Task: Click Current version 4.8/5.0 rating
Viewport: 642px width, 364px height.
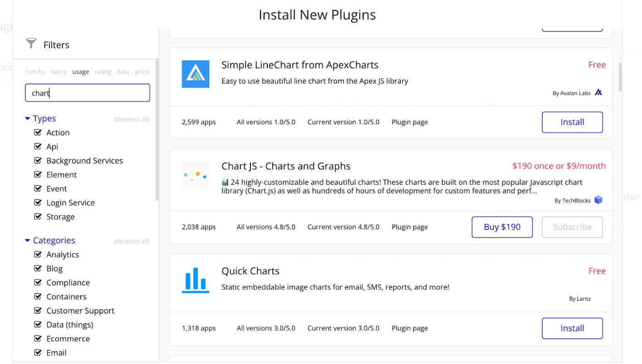Action: click(343, 227)
